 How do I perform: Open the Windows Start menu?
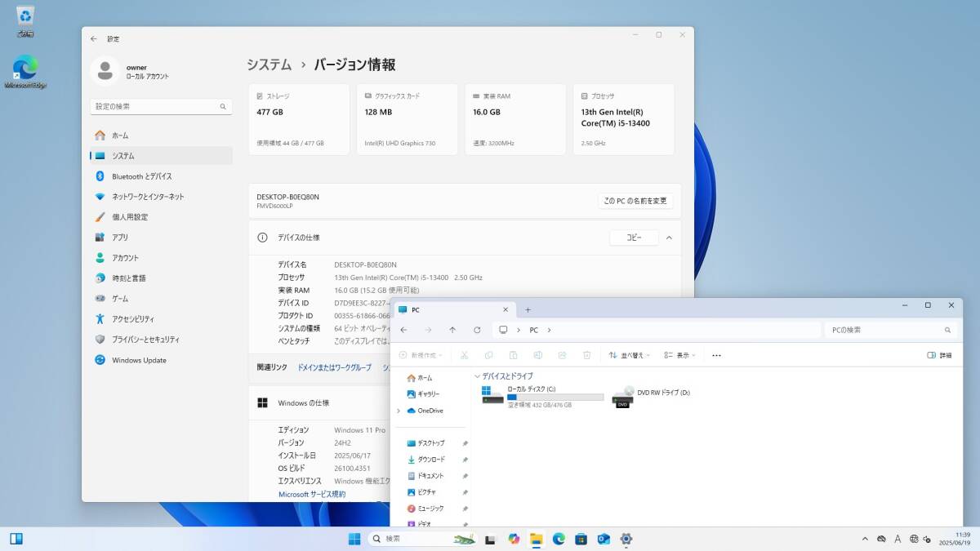click(x=354, y=539)
